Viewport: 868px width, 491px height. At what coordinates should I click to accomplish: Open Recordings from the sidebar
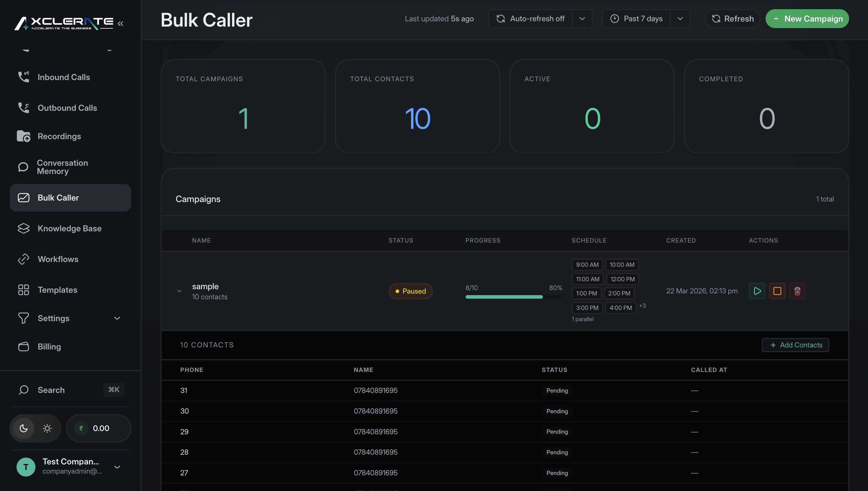(59, 136)
